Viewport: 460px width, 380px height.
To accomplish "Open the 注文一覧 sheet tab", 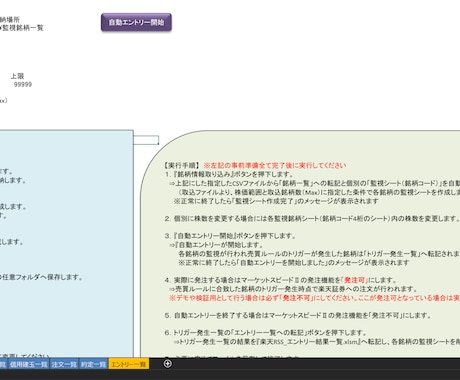I will pyautogui.click(x=64, y=364).
